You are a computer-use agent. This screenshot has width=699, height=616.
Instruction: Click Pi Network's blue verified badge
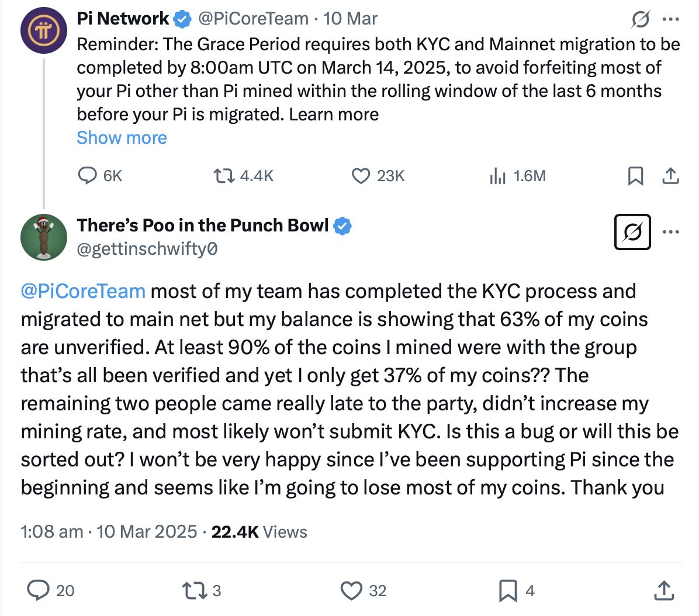(181, 18)
